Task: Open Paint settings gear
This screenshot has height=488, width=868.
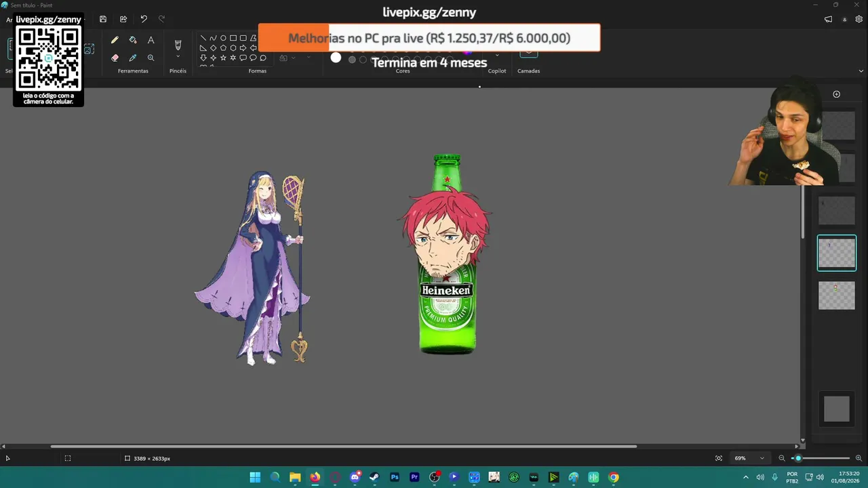Action: pos(859,19)
